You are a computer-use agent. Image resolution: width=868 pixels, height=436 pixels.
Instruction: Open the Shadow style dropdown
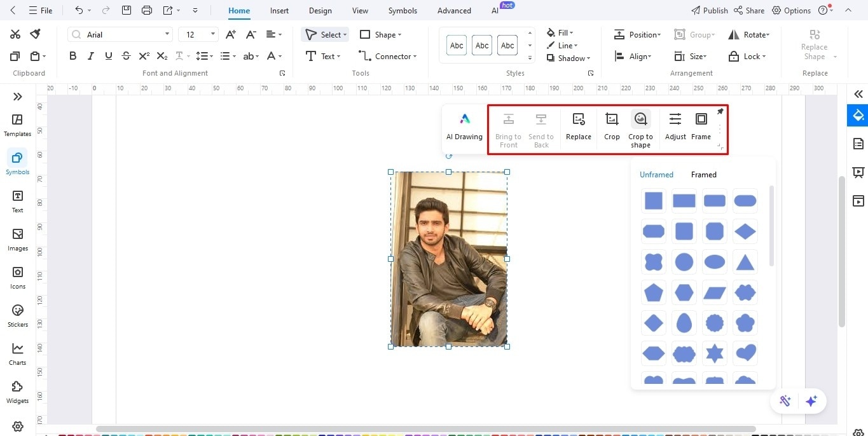(x=569, y=58)
